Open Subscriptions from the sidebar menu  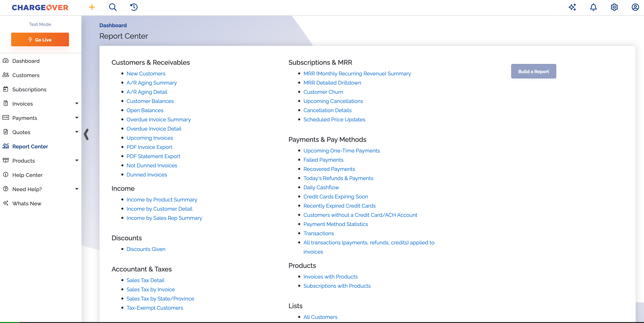29,89
